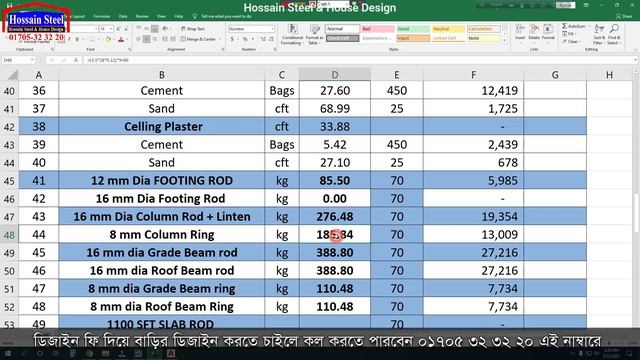Select cell with amount 12,419
This screenshot has height=360, width=640.
(x=473, y=91)
